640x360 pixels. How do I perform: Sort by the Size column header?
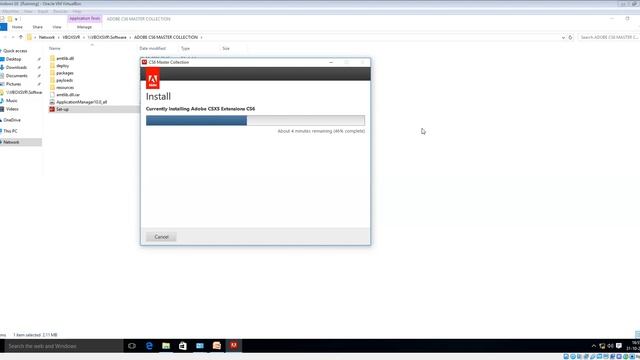pos(226,48)
